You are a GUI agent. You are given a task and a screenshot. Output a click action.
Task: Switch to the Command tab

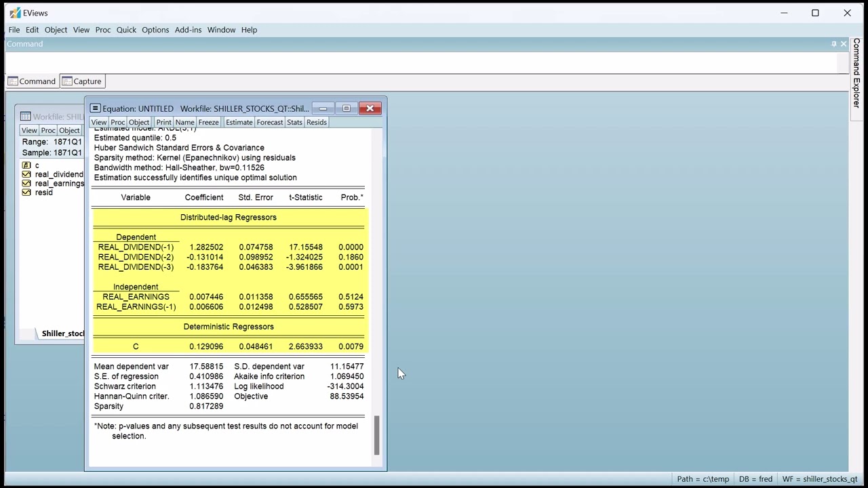tap(32, 81)
